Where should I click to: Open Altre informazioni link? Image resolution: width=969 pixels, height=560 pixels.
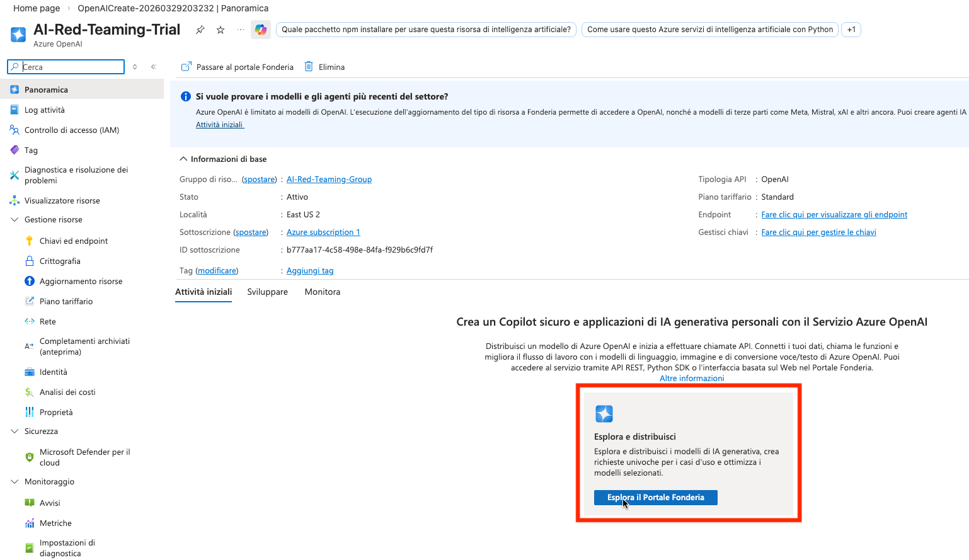(692, 379)
